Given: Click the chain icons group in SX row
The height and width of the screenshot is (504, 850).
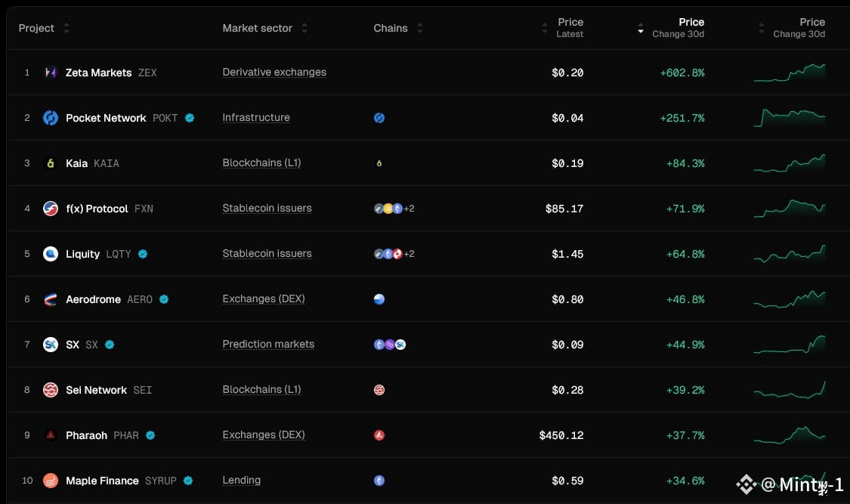Looking at the screenshot, I should (390, 345).
